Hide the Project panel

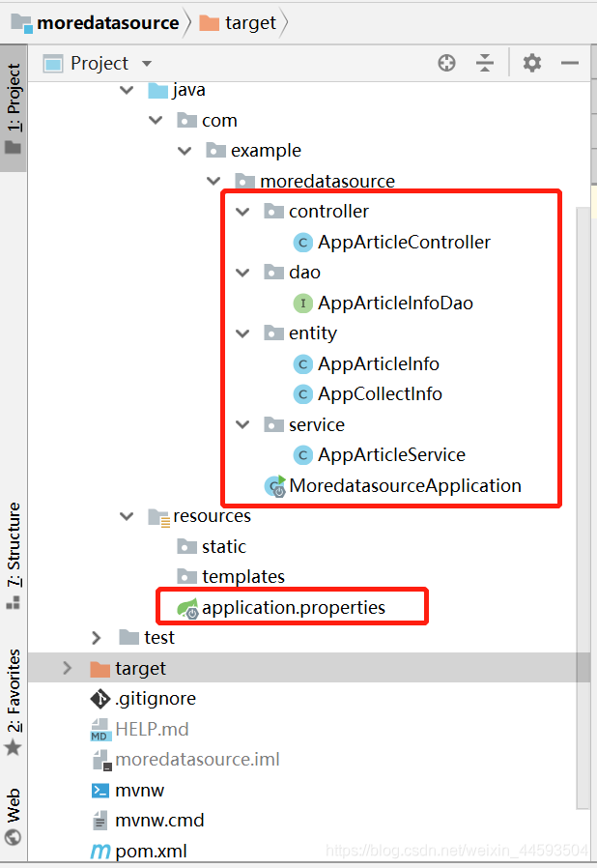(x=569, y=63)
